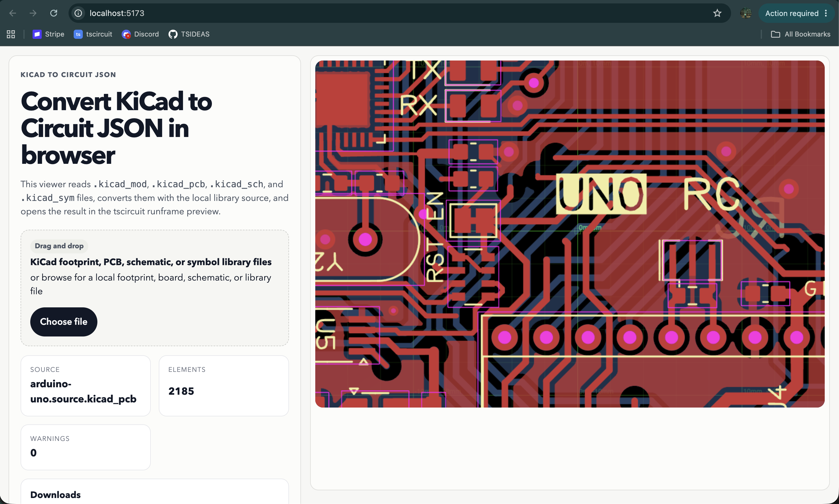
Task: Open the tscircuit bookmark
Action: 93,34
